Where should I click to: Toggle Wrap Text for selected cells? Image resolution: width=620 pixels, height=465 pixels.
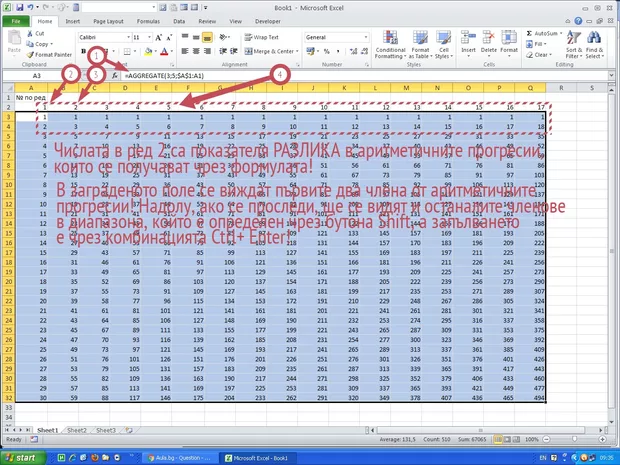tap(257, 36)
